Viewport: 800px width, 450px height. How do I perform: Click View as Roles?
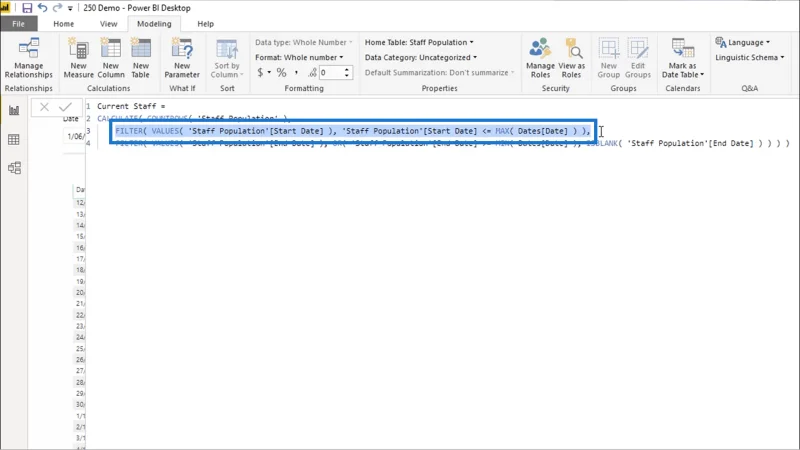[571, 58]
